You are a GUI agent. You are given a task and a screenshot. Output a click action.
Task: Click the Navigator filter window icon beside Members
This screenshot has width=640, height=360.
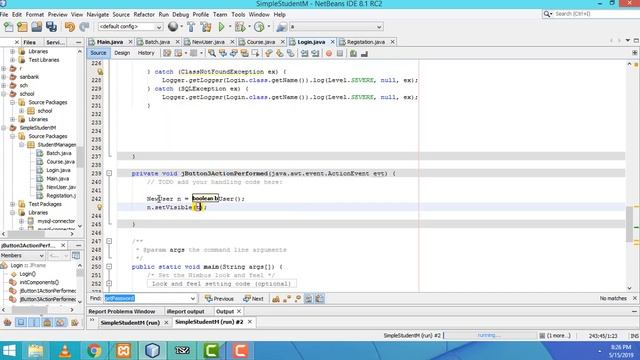(x=76, y=256)
